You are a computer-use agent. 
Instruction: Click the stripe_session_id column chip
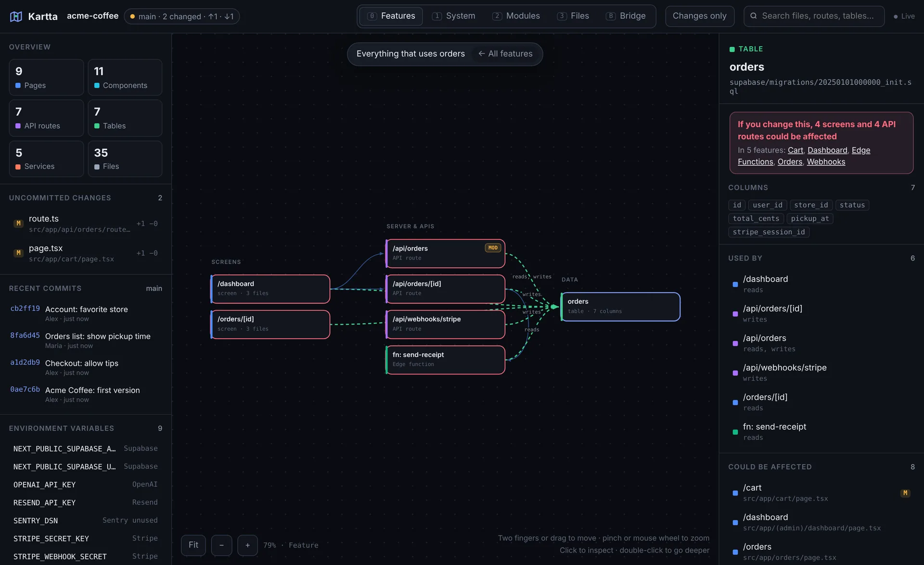coord(769,232)
